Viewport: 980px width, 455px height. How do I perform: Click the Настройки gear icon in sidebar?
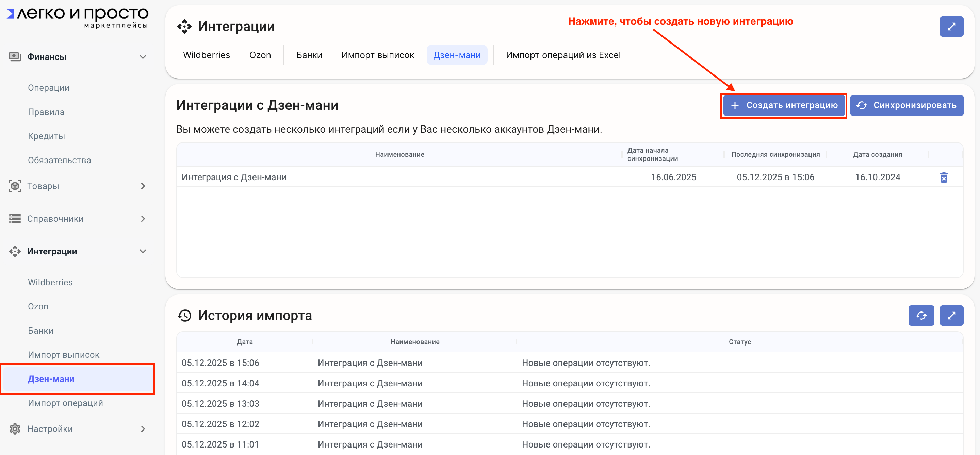pyautogui.click(x=14, y=429)
